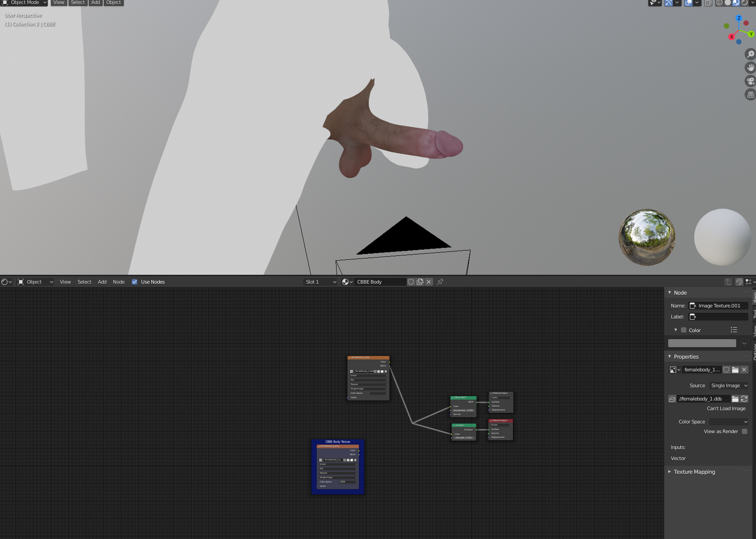Click the viewport zoom magnifier icon

(750, 54)
